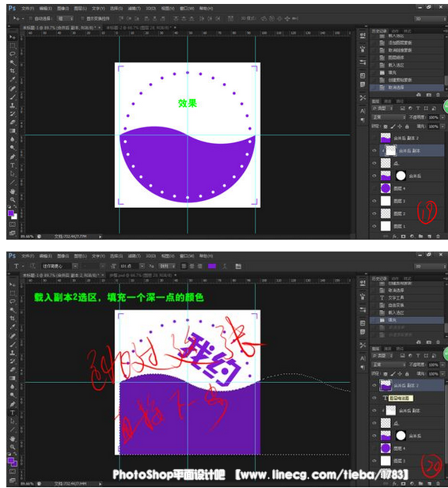Select the Rectangular Marquee tool in upper window
This screenshot has height=488, width=448.
(13, 46)
